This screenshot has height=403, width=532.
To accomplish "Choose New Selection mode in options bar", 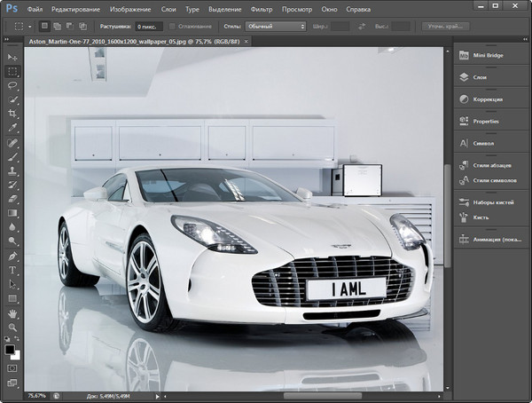I will click(45, 27).
